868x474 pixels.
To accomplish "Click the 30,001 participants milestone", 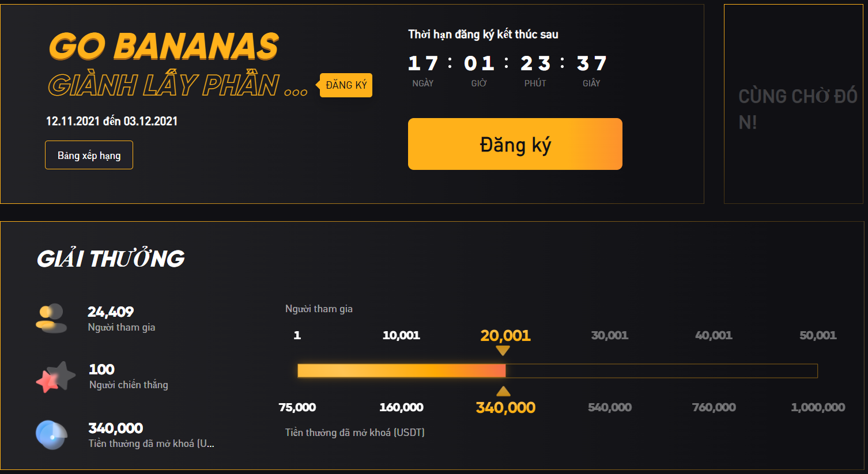I will point(609,335).
